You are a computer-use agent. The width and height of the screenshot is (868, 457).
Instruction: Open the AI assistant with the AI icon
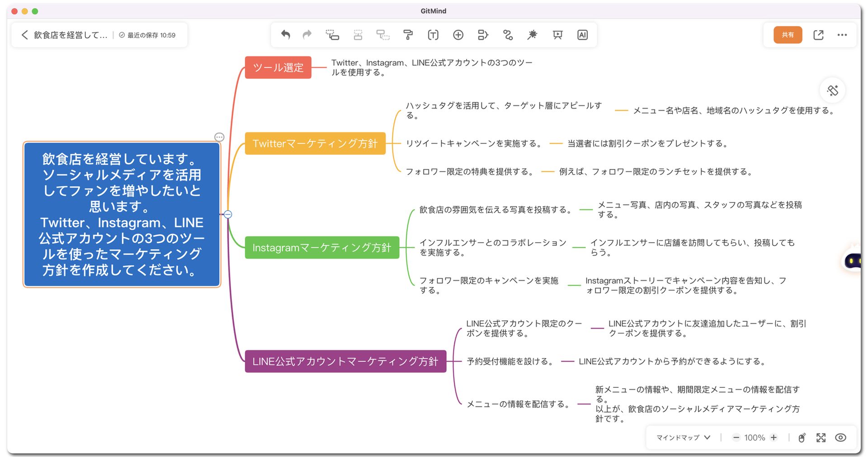[582, 35]
